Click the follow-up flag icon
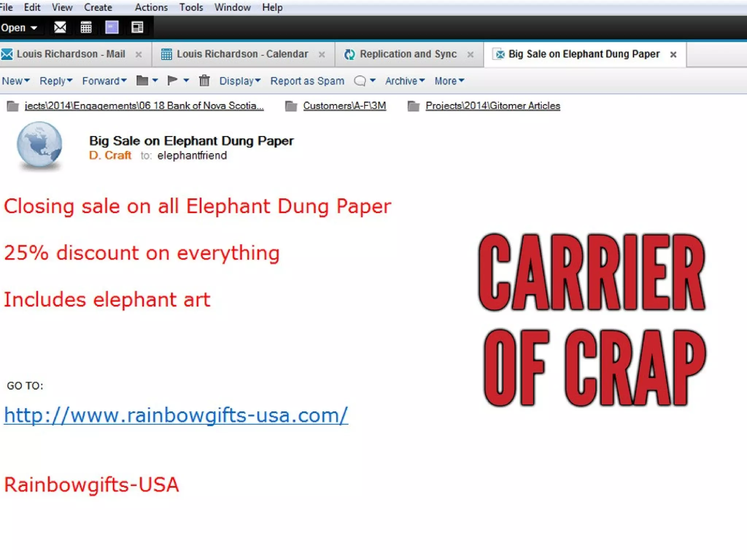Image resolution: width=747 pixels, height=560 pixels. click(x=172, y=81)
